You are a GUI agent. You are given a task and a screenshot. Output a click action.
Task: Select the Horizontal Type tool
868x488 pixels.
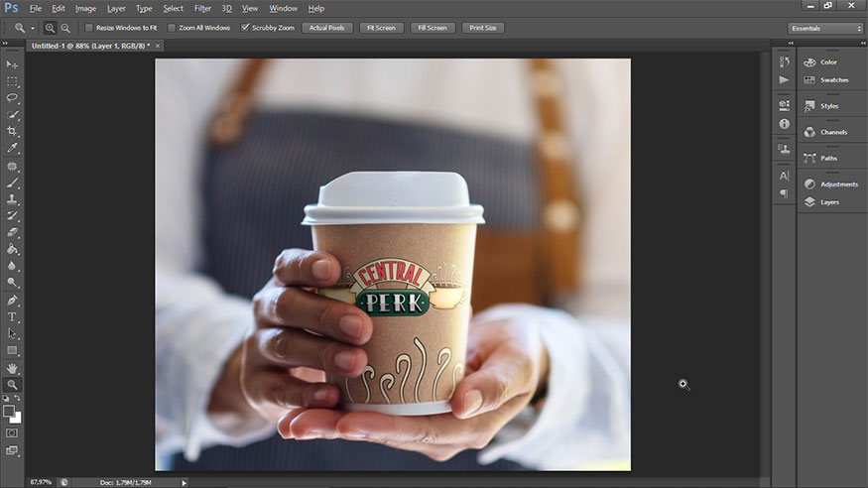click(12, 317)
